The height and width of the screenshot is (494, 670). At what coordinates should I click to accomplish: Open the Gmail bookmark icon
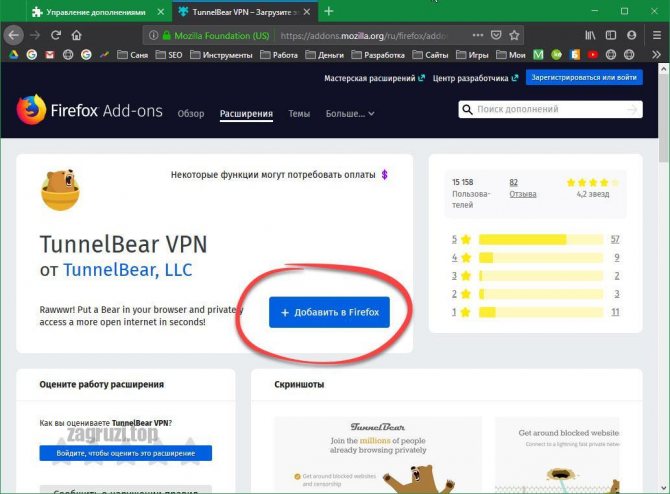pyautogui.click(x=50, y=55)
